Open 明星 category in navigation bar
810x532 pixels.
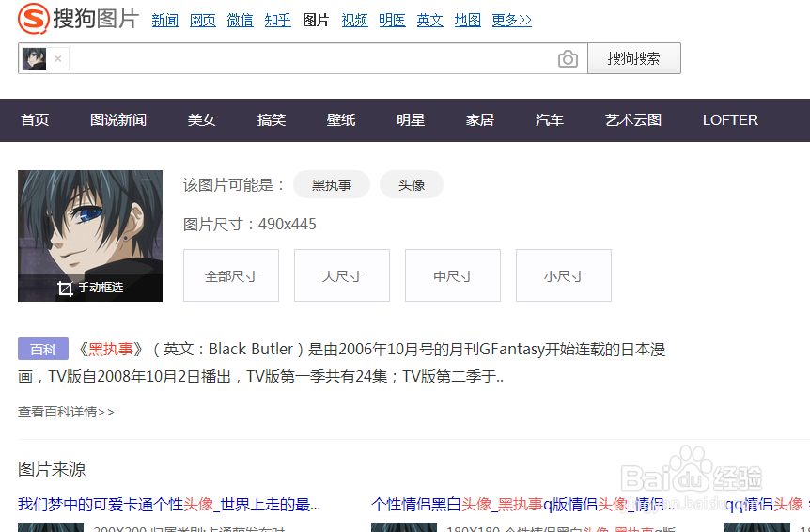coord(411,119)
